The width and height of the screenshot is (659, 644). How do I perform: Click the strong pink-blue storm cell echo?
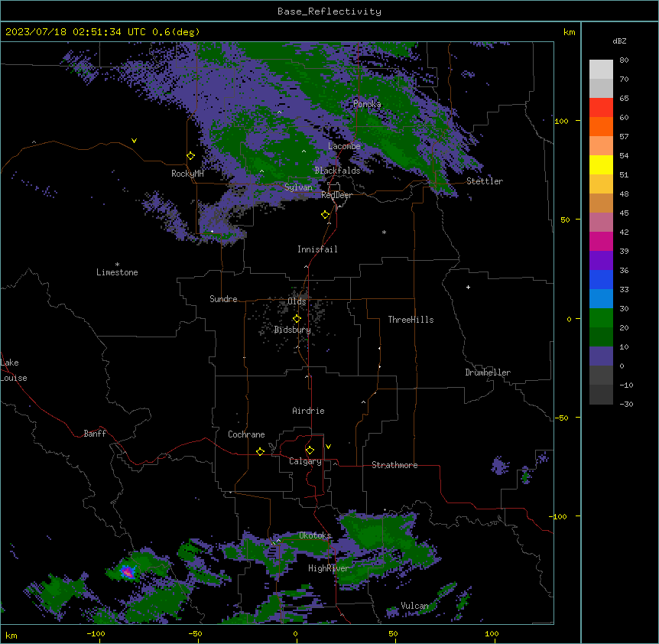(128, 571)
